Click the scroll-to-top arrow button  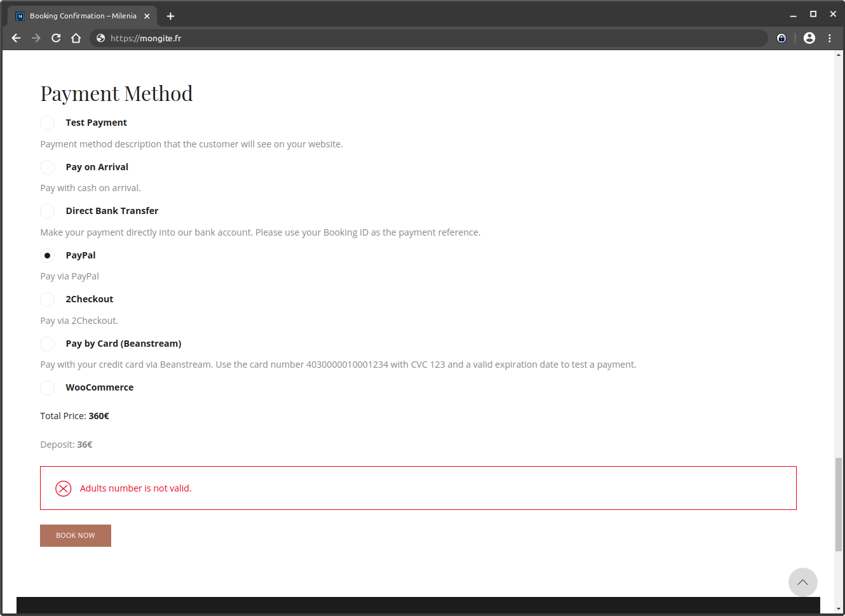tap(803, 582)
